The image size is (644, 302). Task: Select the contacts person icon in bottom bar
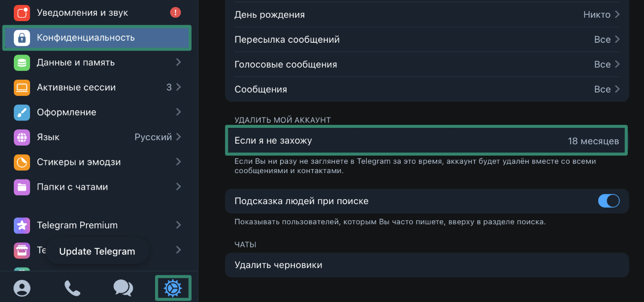pos(22,288)
